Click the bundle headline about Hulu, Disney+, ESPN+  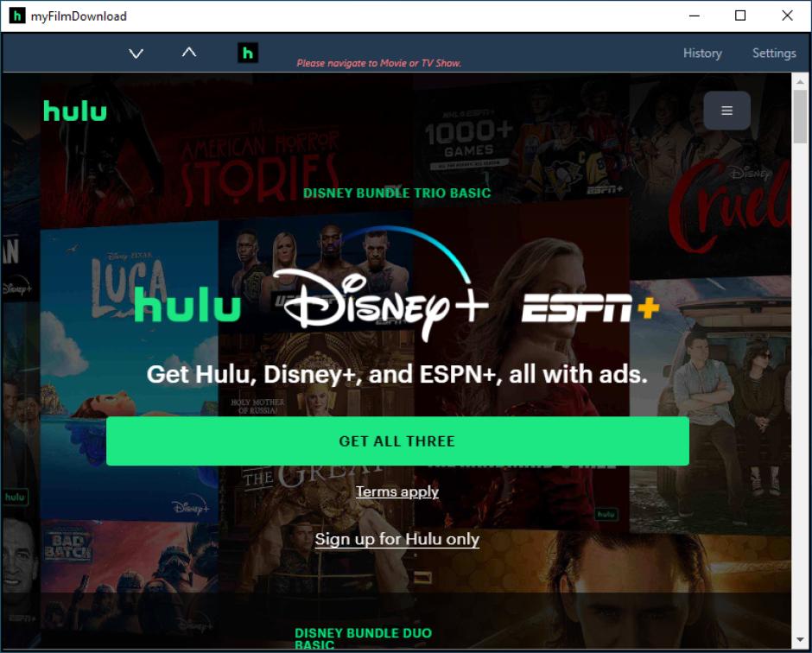(x=397, y=374)
